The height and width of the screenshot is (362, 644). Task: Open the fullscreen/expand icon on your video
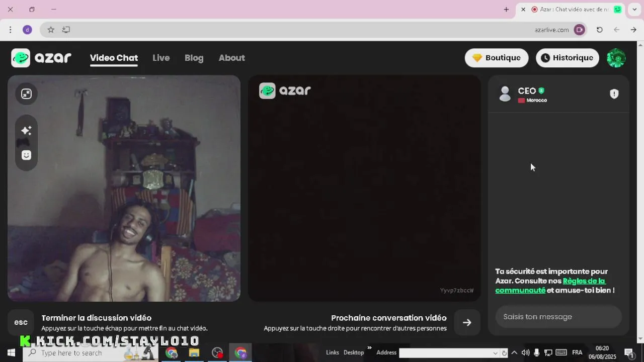click(x=26, y=94)
